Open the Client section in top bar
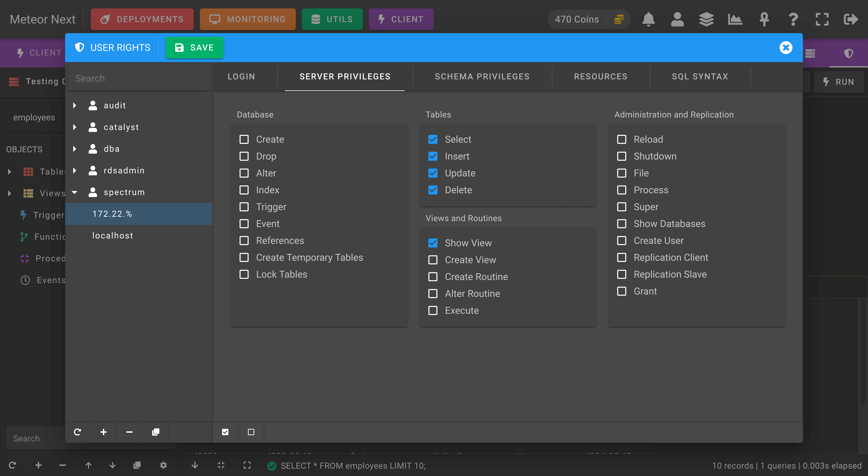This screenshot has width=868, height=476. tap(401, 19)
